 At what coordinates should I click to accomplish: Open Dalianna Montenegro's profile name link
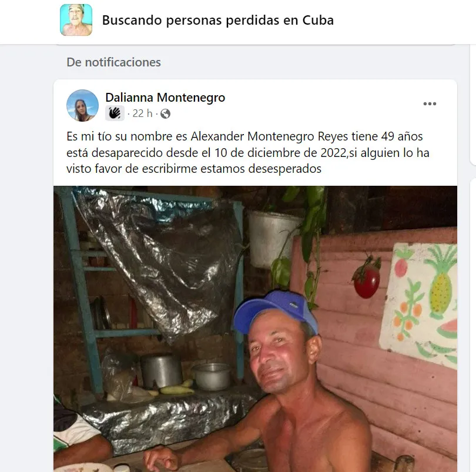165,98
